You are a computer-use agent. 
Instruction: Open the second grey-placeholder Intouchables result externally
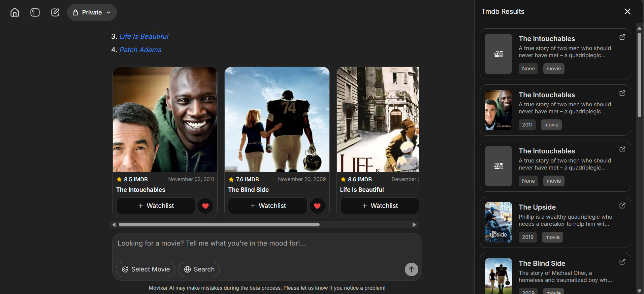point(622,149)
